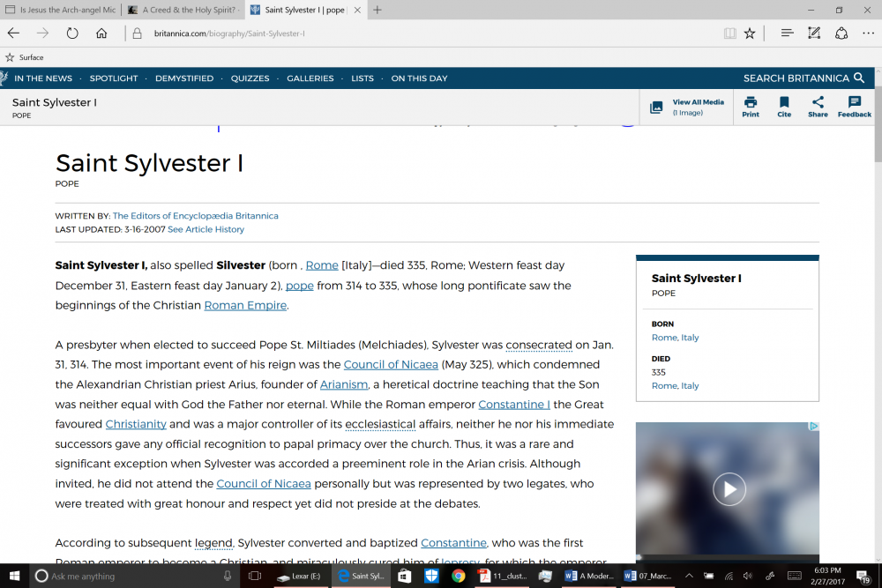Screen dimensions: 882x588
Task: Open the browser home page
Action: [x=101, y=33]
